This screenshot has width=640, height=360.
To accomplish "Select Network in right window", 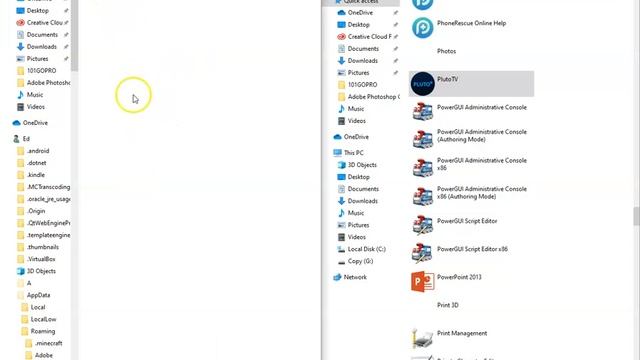I will click(x=355, y=278).
